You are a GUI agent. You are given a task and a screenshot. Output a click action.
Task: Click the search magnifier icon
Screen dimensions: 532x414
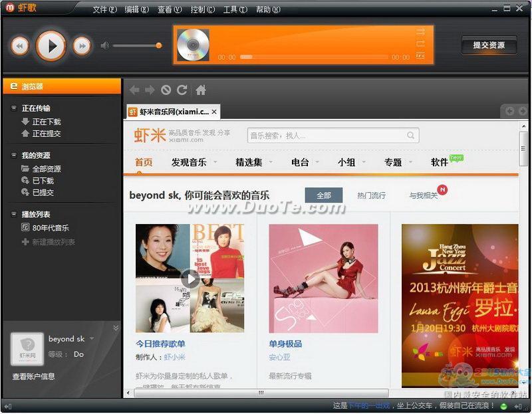tap(410, 136)
